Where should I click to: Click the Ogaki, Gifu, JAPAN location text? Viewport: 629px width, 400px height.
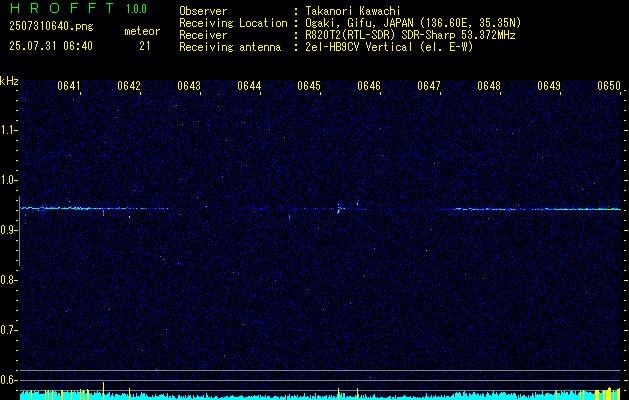[413, 23]
